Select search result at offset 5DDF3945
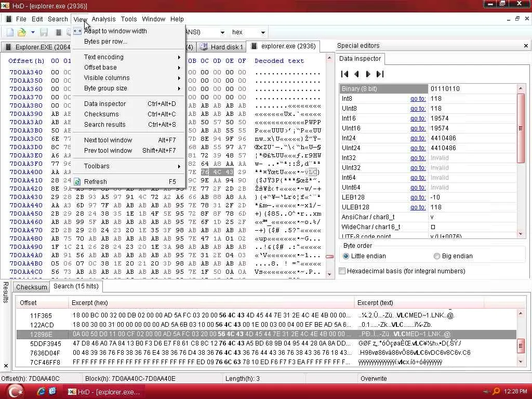The width and height of the screenshot is (532, 399). pos(267,343)
